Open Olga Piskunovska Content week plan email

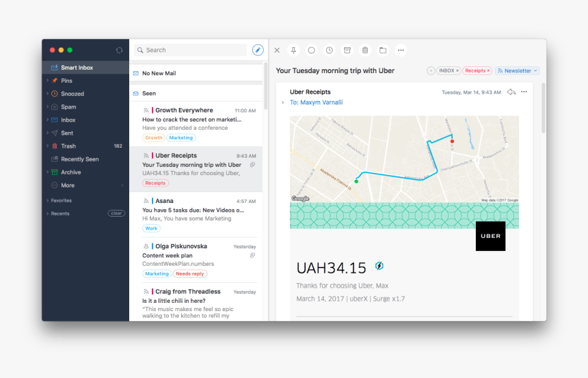point(196,260)
